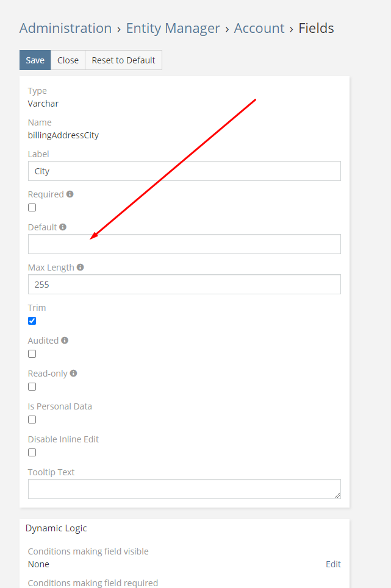Enable the Read-only checkbox
391x588 pixels.
click(32, 387)
